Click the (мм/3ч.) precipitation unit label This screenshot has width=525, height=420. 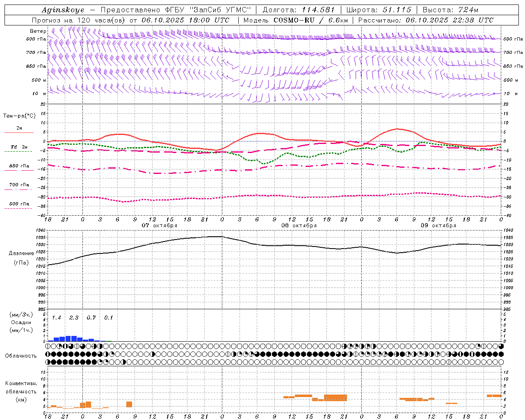[x=21, y=315]
